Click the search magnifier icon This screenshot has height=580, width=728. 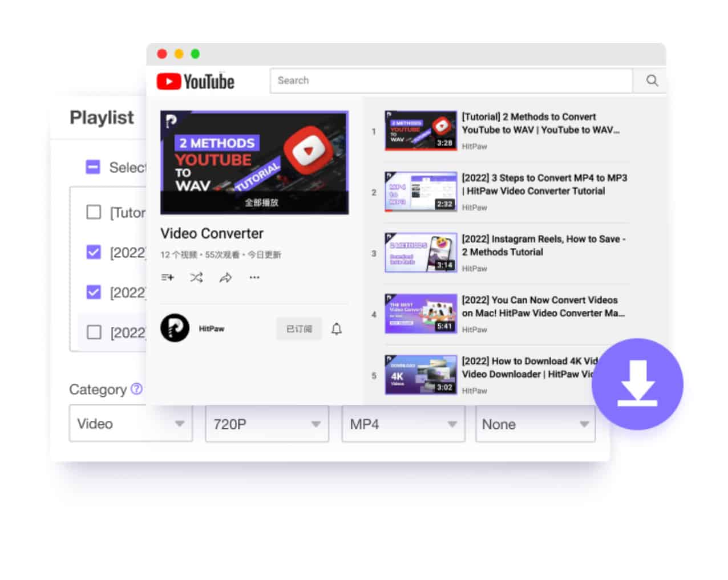[x=652, y=80]
